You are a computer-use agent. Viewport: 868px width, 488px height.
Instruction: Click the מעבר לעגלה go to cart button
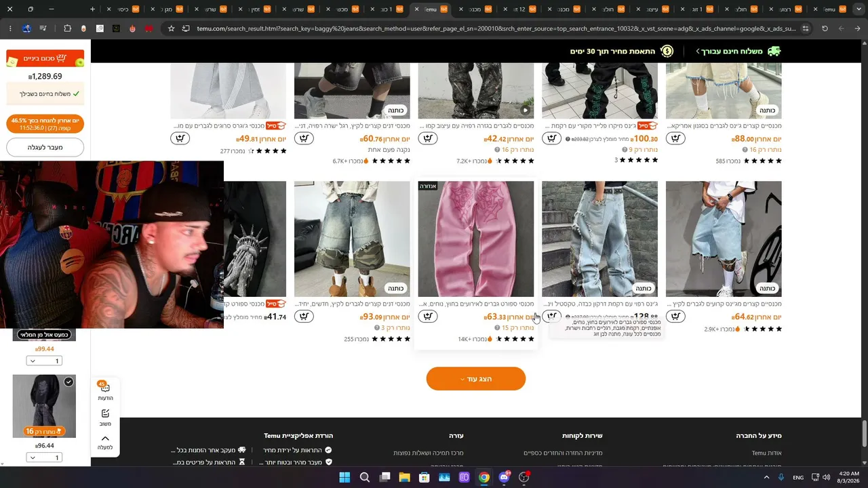coord(45,147)
